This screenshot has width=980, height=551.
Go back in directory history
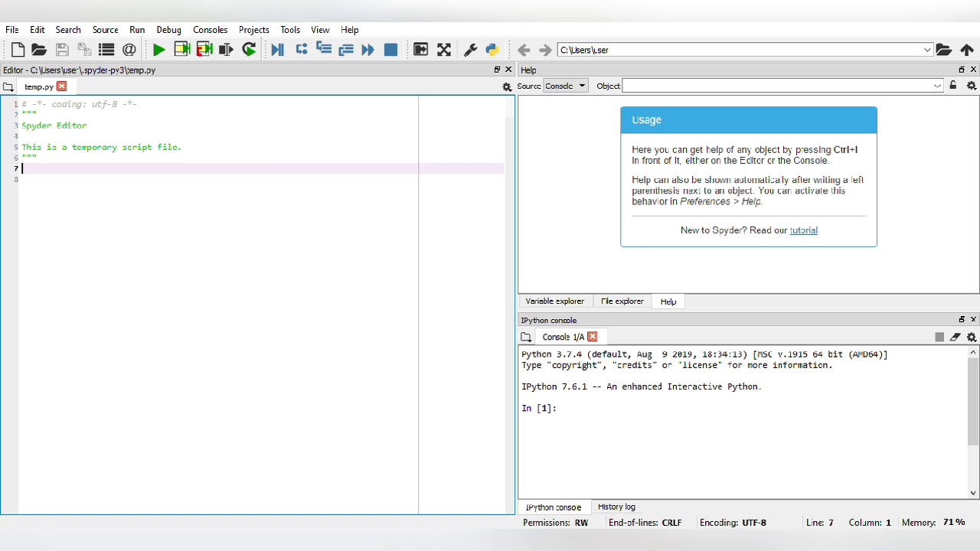(x=524, y=50)
